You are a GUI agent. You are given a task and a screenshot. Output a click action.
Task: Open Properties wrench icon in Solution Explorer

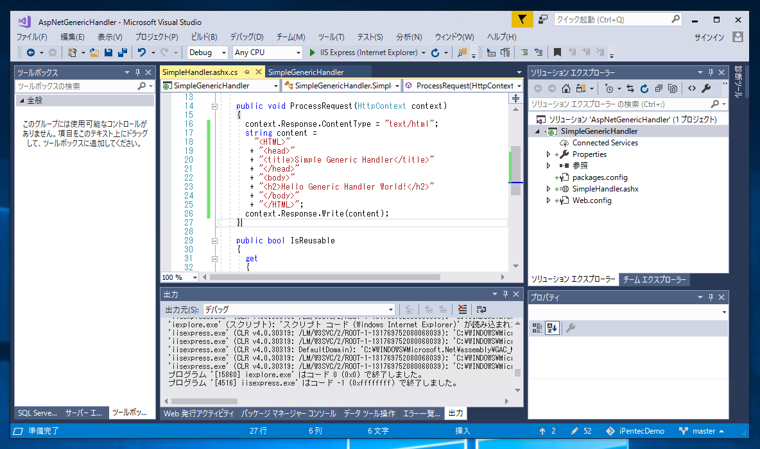(706, 89)
